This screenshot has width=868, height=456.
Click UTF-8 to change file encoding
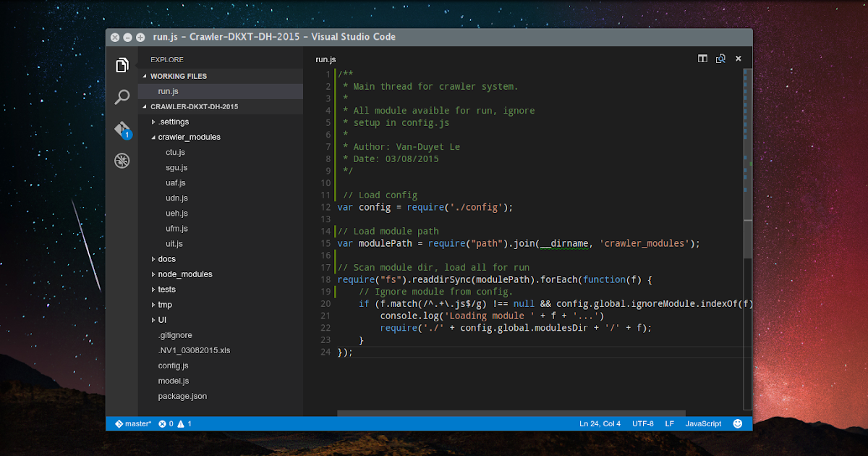(x=643, y=423)
